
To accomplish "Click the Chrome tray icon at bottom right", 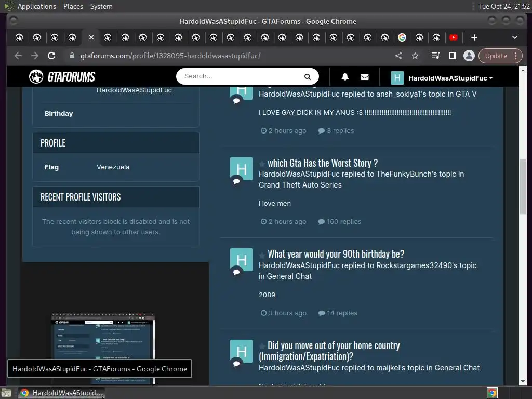I will click(492, 393).
